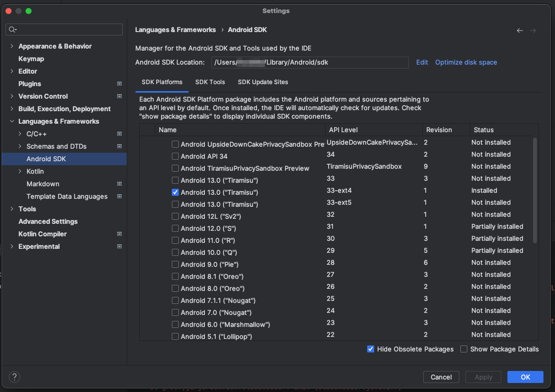Viewport: 555px width, 392px height.
Task: Open the help question mark button
Action: pyautogui.click(x=15, y=377)
